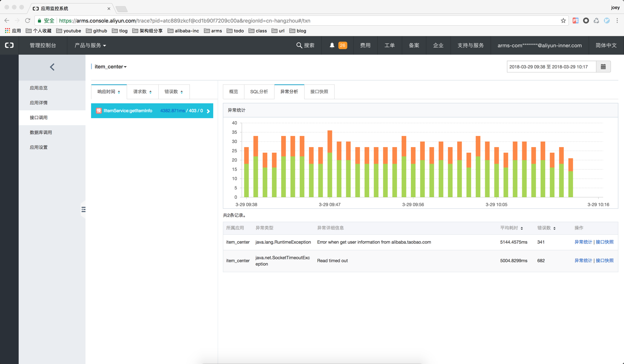The width and height of the screenshot is (624, 364).
Task: Select the 异常分析 tab
Action: (289, 92)
